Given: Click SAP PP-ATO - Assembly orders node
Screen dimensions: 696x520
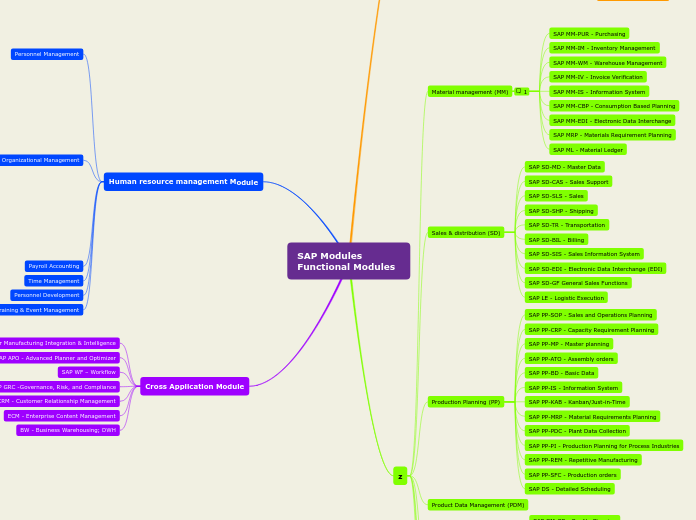Looking at the screenshot, I should (571, 359).
